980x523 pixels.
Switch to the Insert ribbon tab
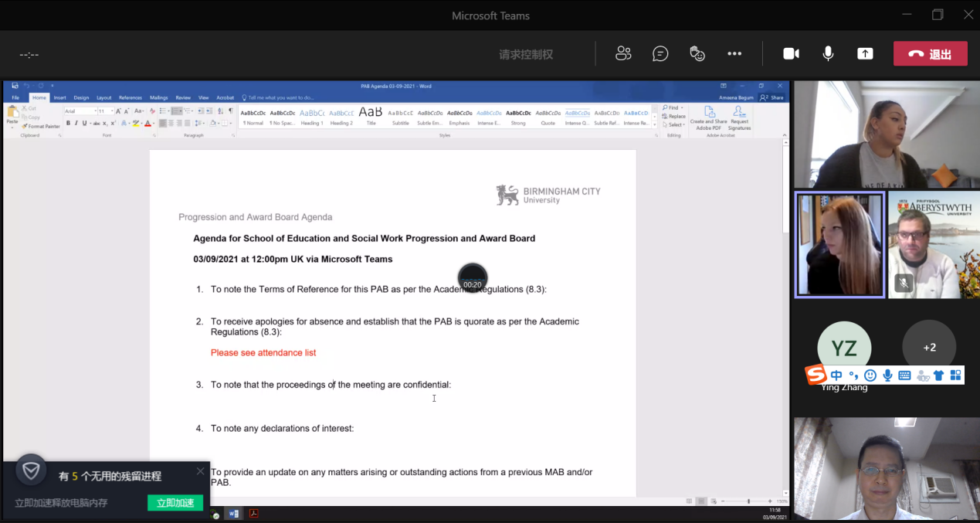click(59, 98)
